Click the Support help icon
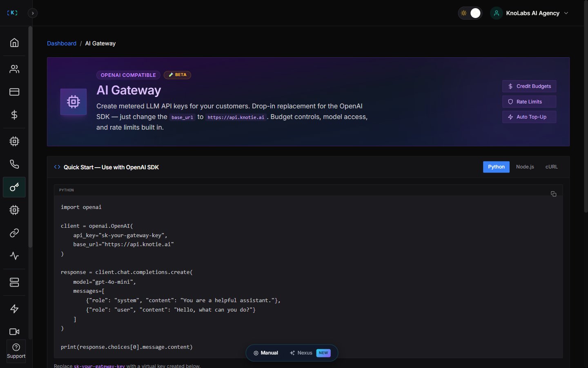The image size is (588, 368). point(16,351)
